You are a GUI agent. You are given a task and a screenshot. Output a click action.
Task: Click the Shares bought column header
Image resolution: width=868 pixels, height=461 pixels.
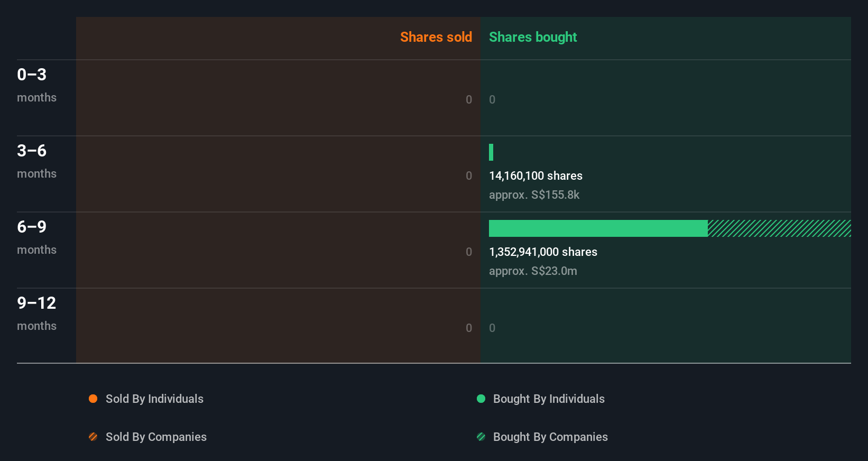pos(533,37)
